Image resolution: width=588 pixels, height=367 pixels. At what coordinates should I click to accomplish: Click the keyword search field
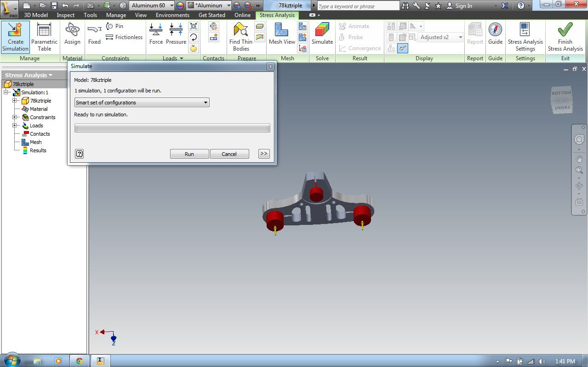pos(358,6)
